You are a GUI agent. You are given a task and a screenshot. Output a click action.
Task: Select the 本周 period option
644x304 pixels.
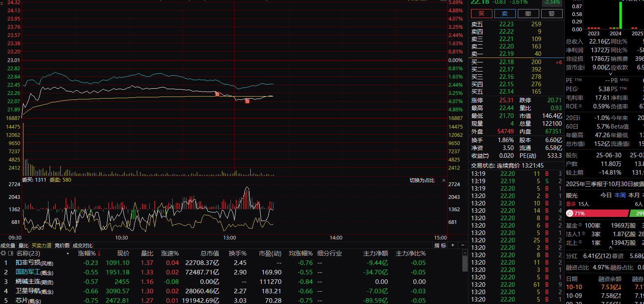tap(620, 195)
